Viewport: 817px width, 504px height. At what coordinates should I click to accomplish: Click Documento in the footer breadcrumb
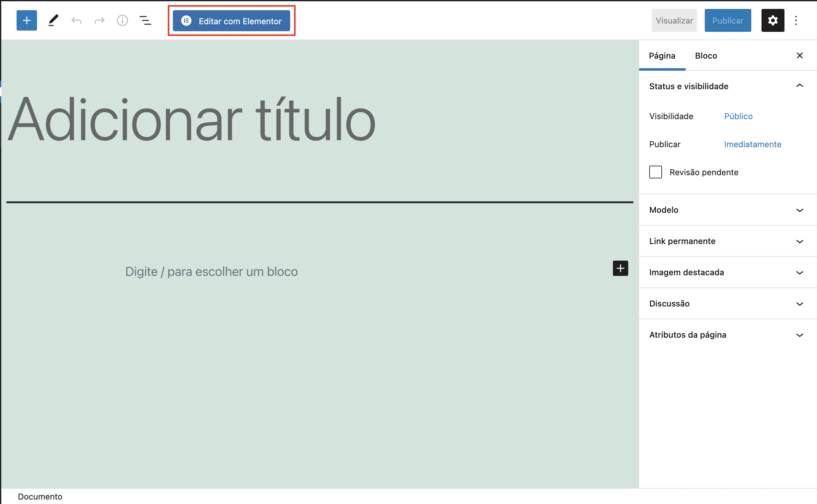(40, 497)
